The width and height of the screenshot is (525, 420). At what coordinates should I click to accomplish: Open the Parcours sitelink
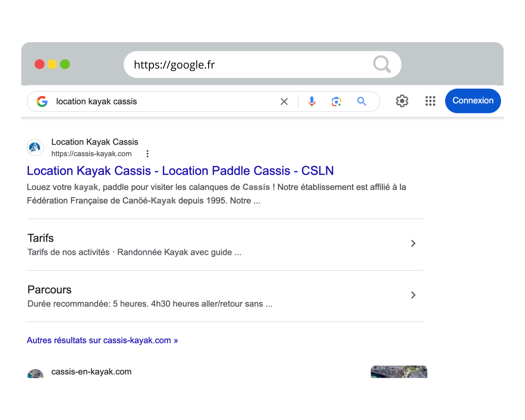click(x=225, y=296)
